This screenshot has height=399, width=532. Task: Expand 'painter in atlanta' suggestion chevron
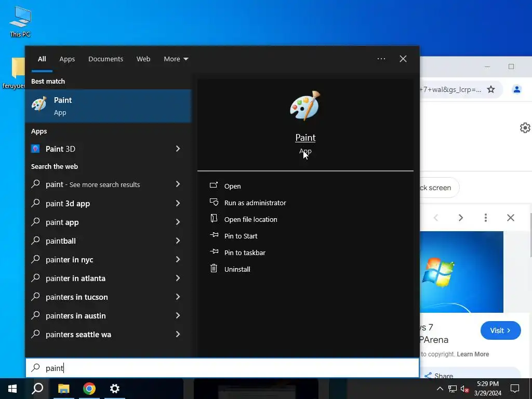(x=178, y=278)
